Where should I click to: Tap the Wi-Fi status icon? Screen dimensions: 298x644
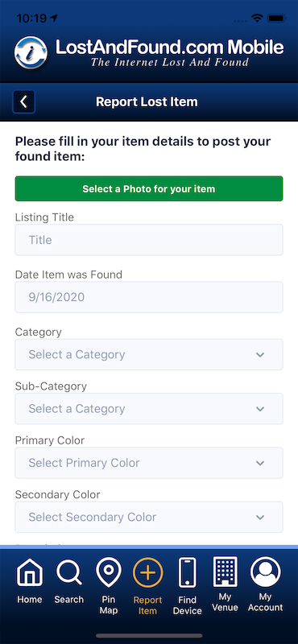[258, 19]
